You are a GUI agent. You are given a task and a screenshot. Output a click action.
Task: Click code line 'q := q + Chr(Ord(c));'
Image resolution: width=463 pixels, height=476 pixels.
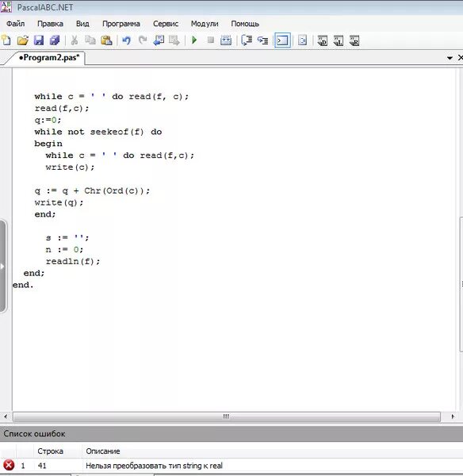coord(92,190)
